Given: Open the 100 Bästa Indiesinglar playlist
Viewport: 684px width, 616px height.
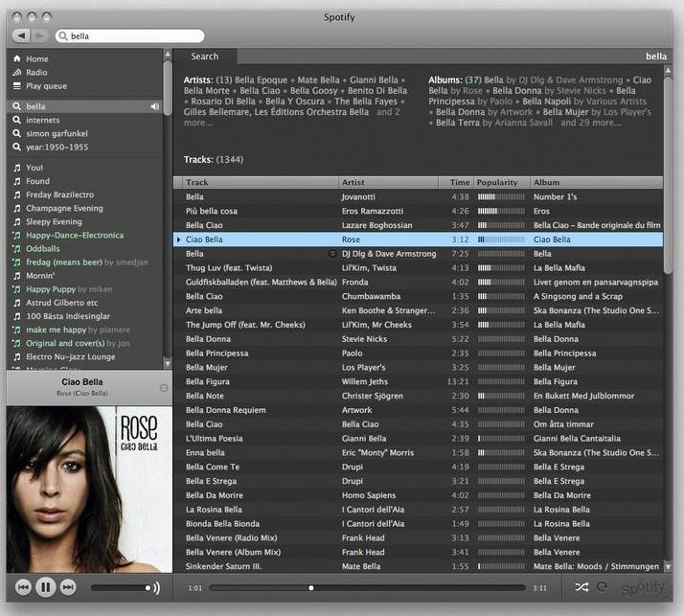Looking at the screenshot, I should coord(68,316).
